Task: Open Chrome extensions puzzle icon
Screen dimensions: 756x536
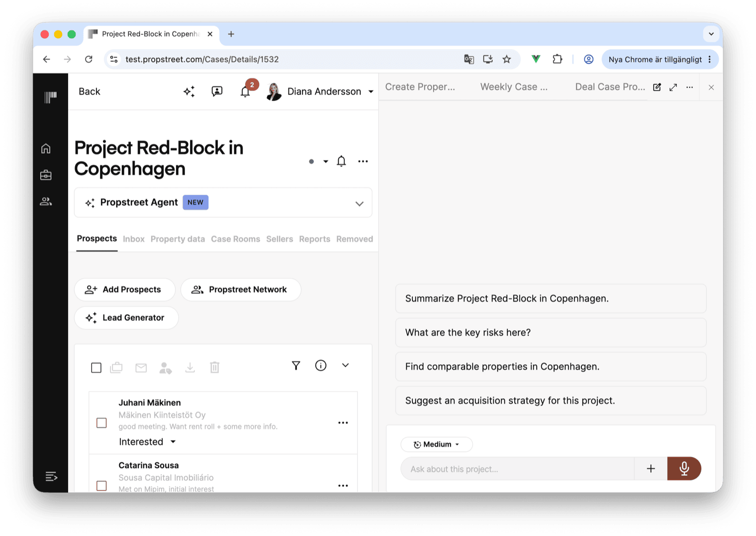Action: pos(558,59)
